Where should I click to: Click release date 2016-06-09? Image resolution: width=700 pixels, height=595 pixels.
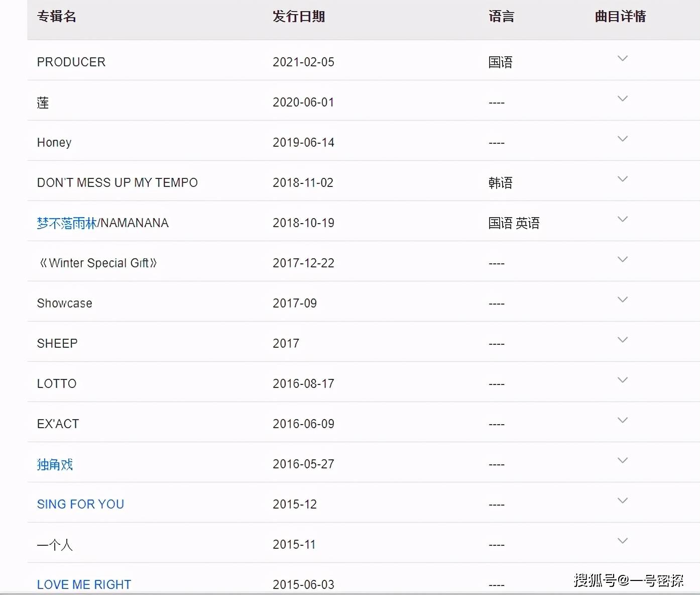pos(303,424)
